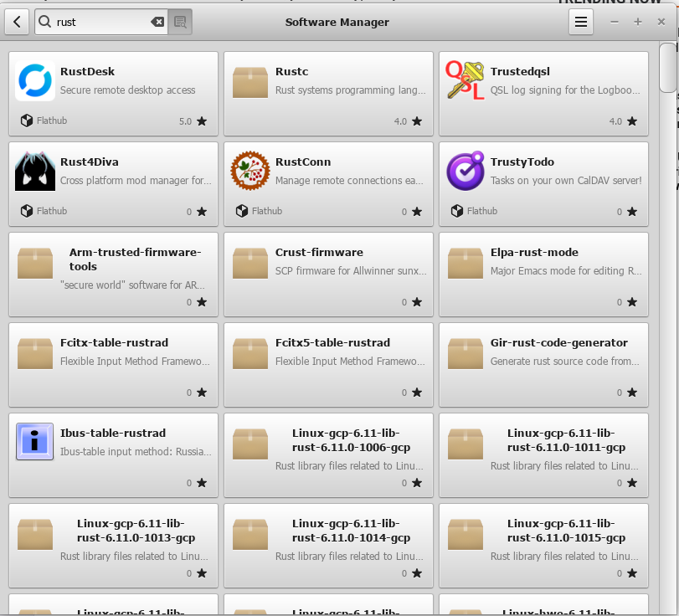Select Linux-gcp-6.11-lib-rust-6.11.0-1011-gcp title

coord(566,440)
